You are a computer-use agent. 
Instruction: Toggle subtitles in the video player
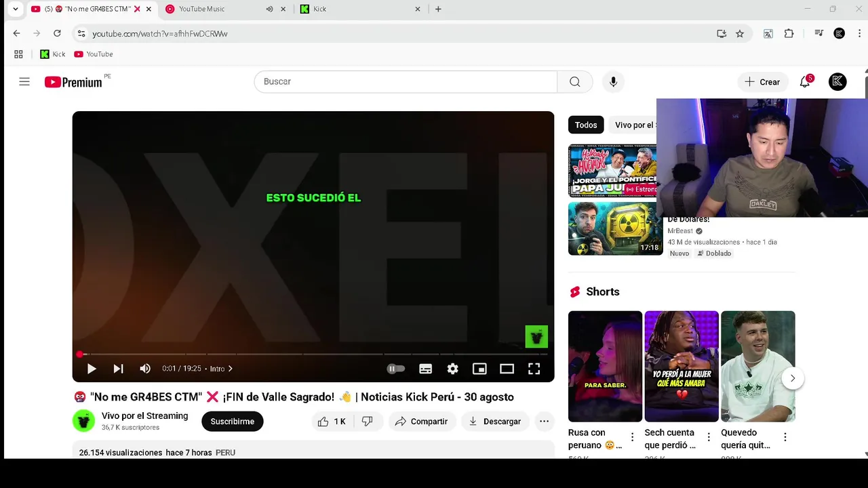tap(426, 369)
